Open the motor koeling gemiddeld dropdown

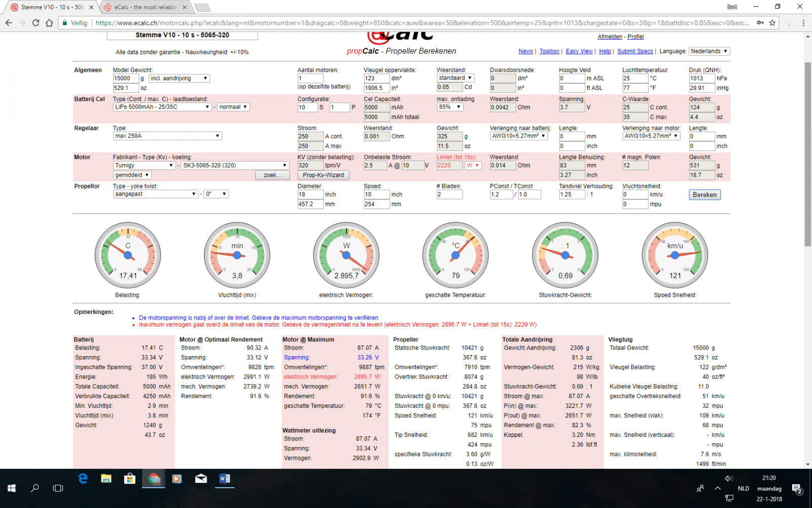132,175
